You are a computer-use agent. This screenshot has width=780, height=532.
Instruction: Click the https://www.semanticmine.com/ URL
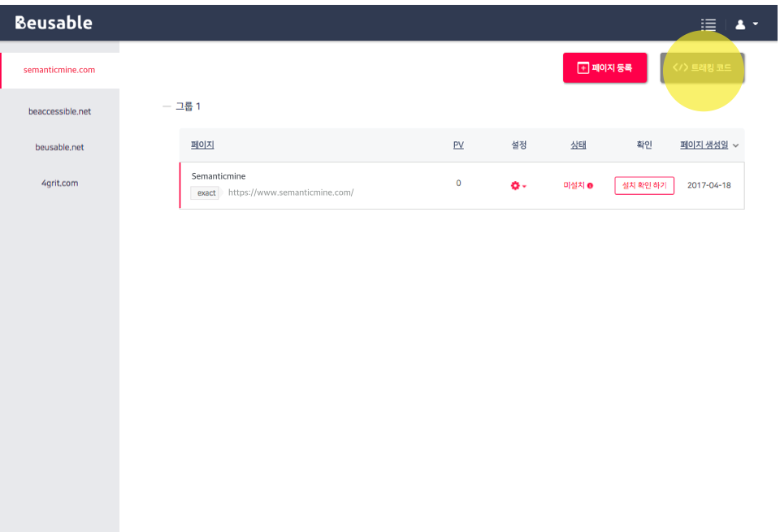point(291,192)
